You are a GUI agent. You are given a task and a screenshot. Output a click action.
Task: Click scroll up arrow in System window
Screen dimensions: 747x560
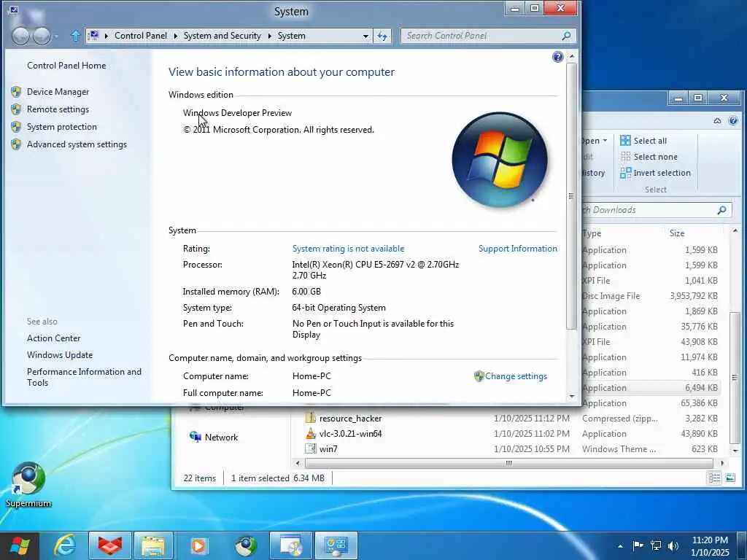point(572,56)
